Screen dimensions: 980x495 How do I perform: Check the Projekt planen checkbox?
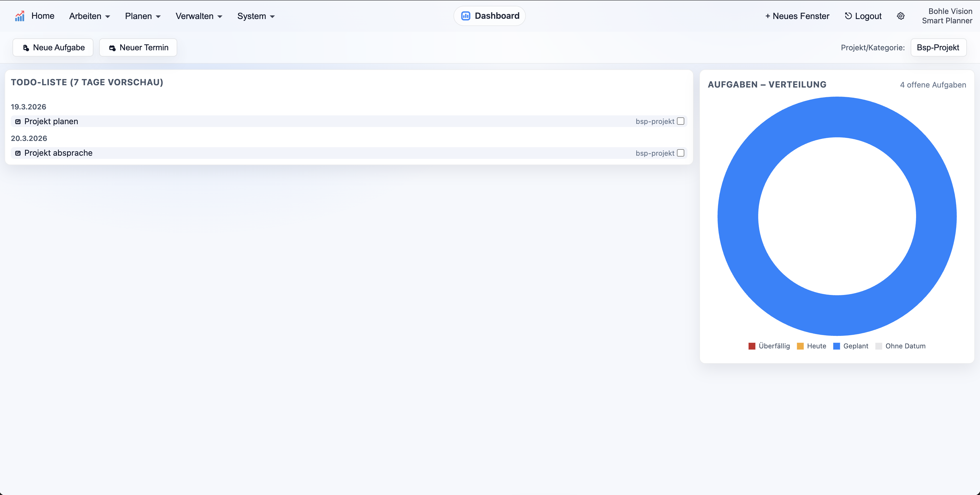[x=681, y=121]
